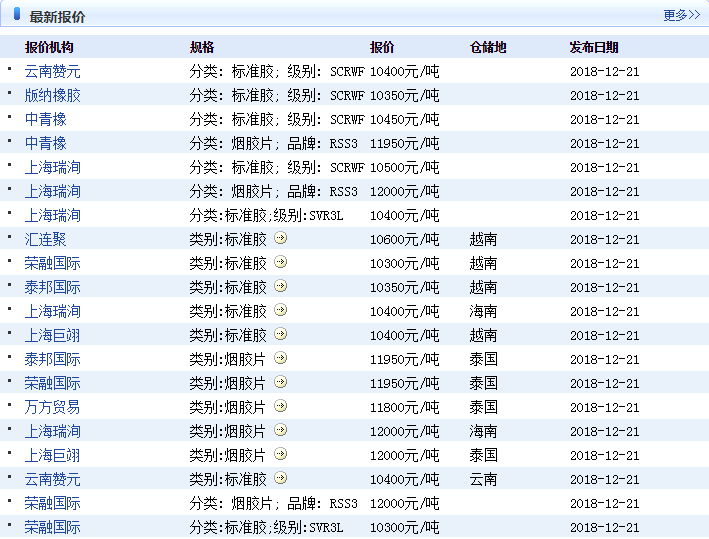Click the 发布日期 column header
Viewport: 709px width, 539px height.
click(x=594, y=47)
